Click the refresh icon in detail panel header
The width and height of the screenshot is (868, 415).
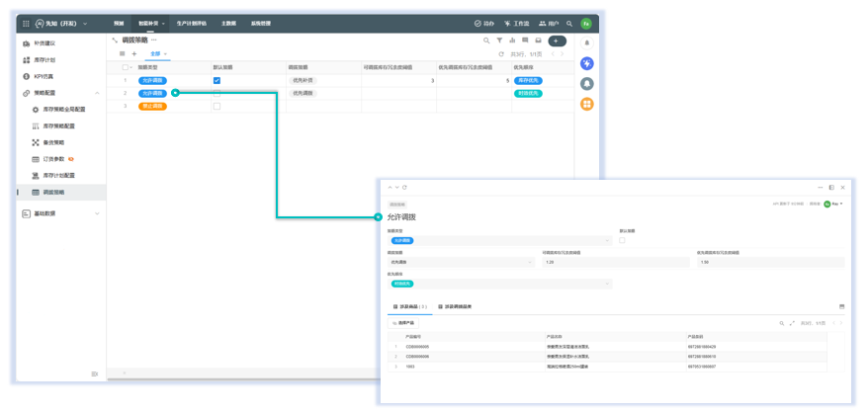(x=404, y=187)
